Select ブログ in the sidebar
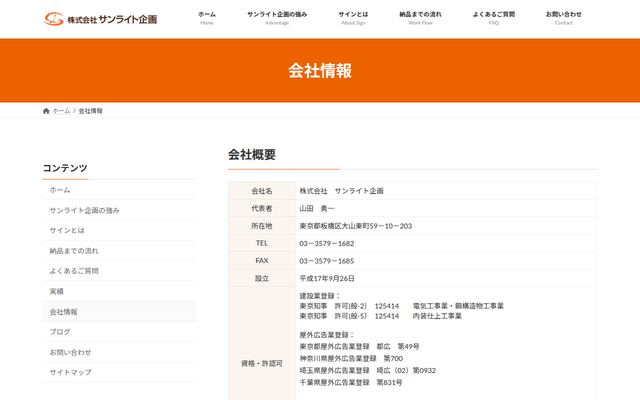 coord(119,331)
